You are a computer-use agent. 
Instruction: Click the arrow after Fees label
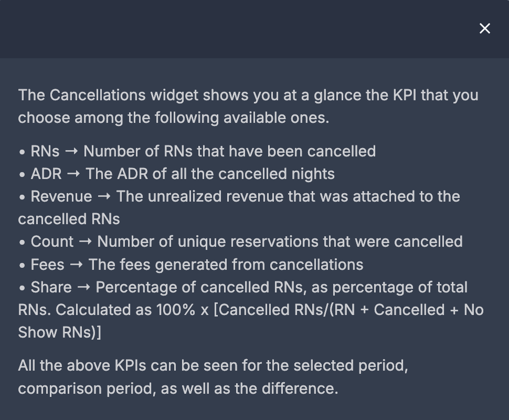coord(76,265)
